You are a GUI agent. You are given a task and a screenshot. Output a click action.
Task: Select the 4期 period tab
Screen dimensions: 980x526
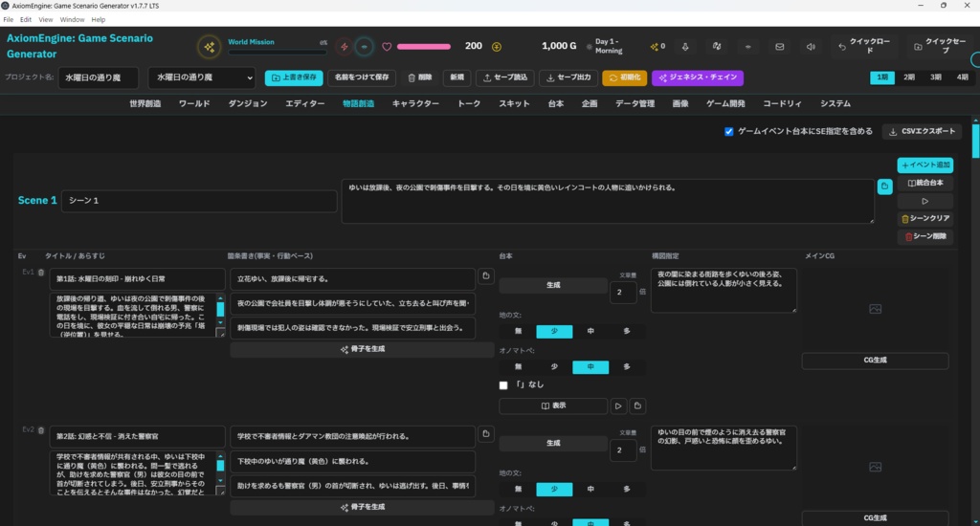[x=963, y=77]
